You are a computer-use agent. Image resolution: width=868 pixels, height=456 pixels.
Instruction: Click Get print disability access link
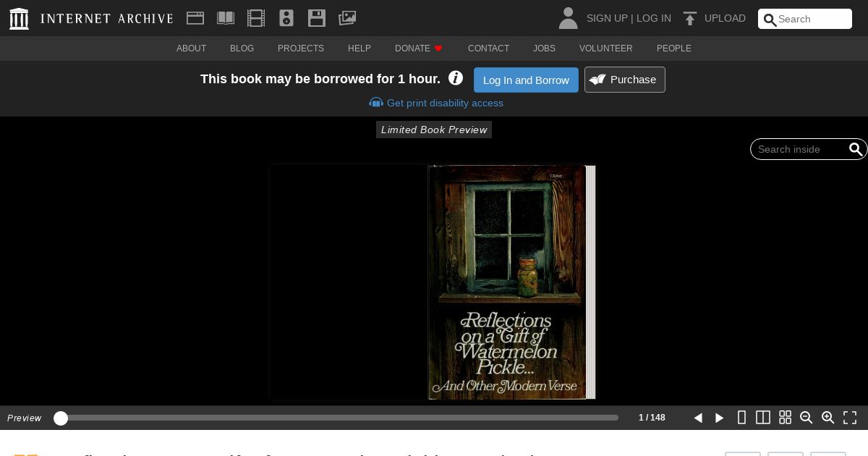point(445,103)
